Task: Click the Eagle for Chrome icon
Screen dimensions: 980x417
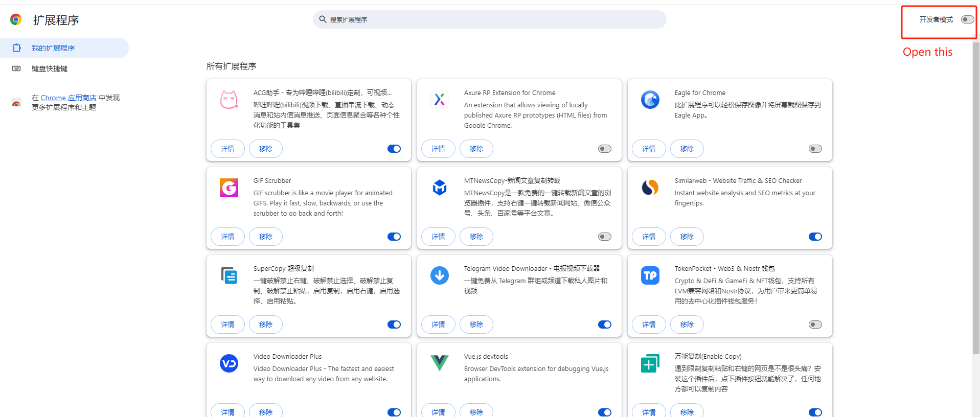Action: (650, 100)
